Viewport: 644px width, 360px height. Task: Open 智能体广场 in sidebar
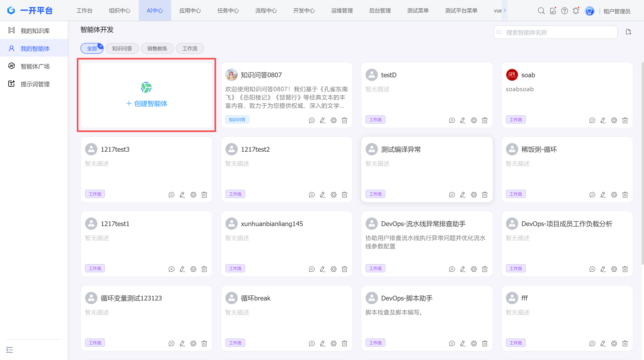[35, 66]
